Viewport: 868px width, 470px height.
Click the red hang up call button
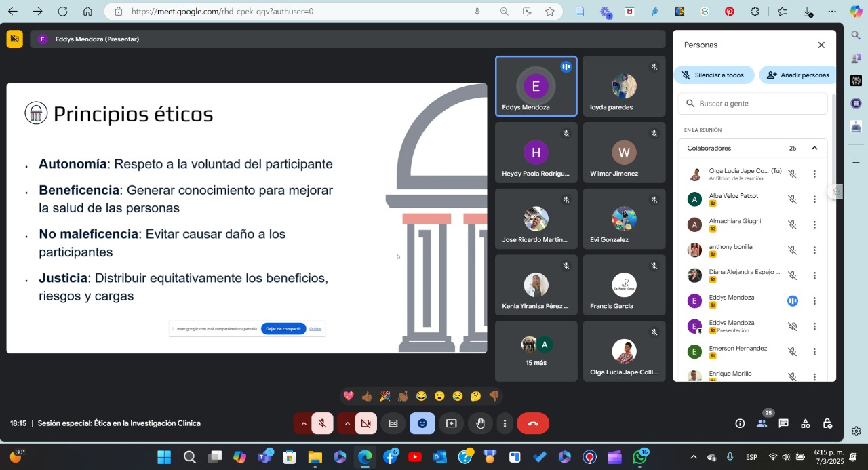tap(532, 423)
